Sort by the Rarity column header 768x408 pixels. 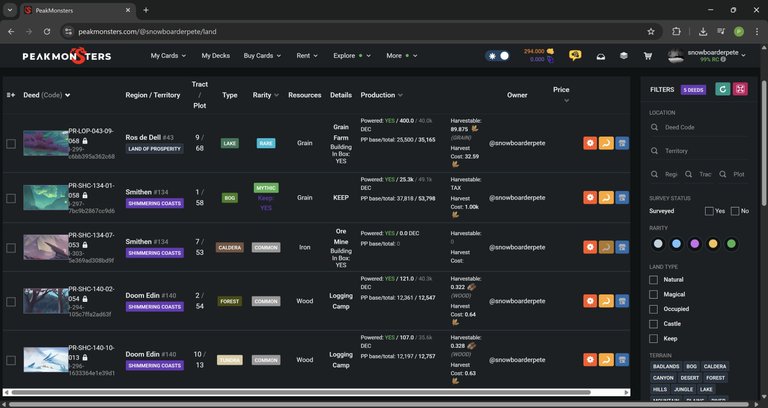[265, 95]
